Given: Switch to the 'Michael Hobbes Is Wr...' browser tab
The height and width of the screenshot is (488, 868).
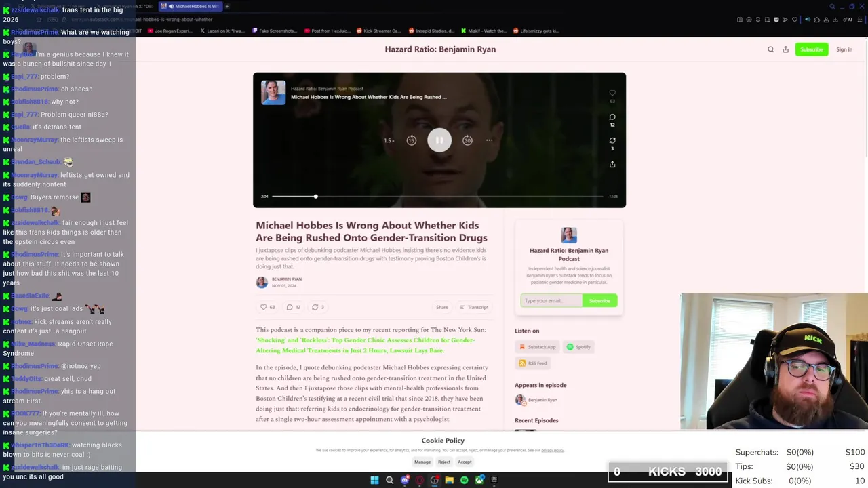Looking at the screenshot, I should point(190,6).
